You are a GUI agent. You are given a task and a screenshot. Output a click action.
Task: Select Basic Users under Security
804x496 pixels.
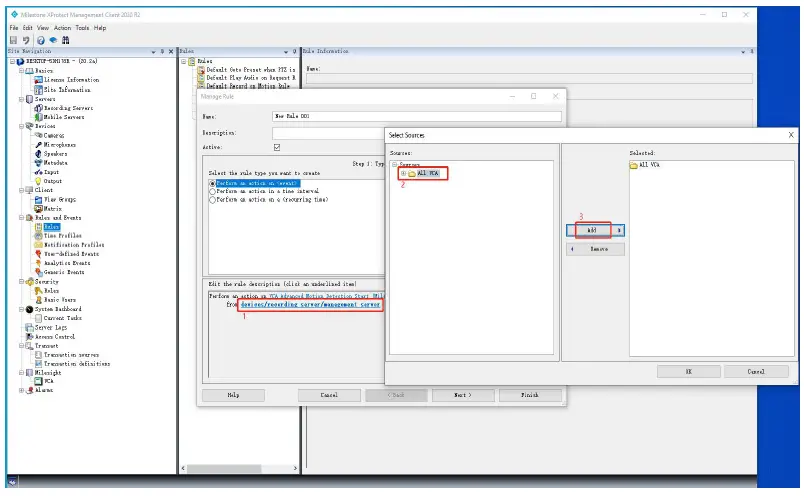tap(59, 300)
